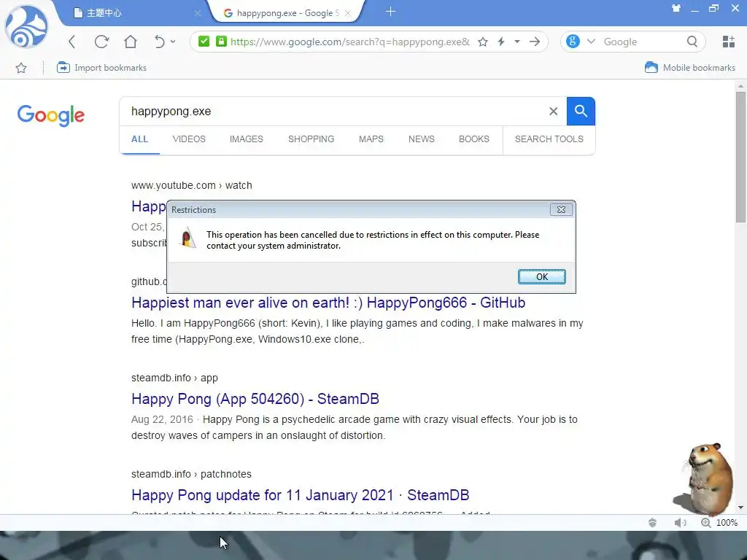Switch to VIDEOS results

189,139
